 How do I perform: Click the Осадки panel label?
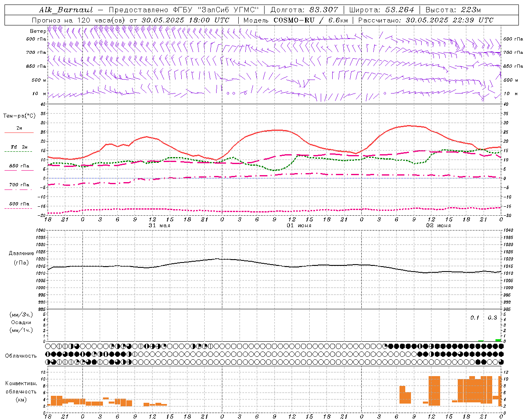(x=21, y=322)
